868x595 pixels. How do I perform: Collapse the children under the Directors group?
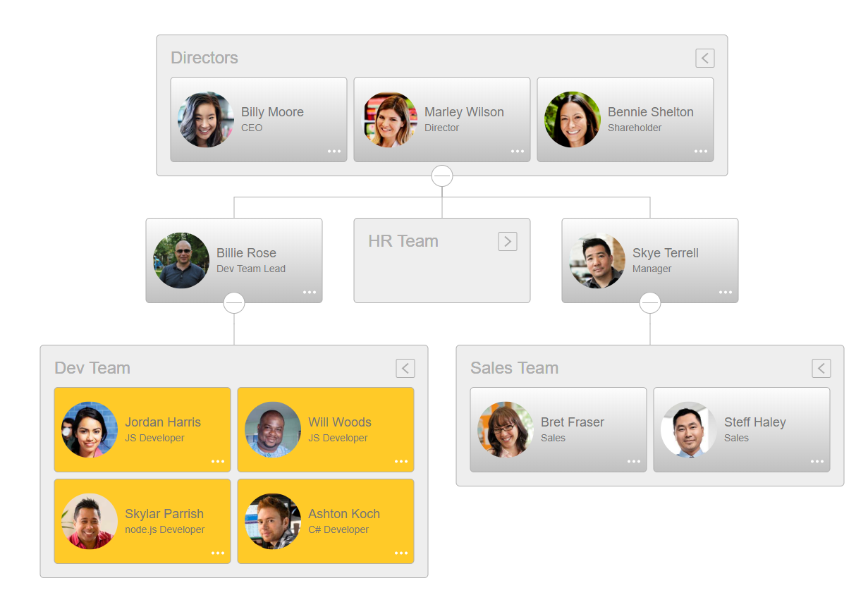click(x=442, y=176)
